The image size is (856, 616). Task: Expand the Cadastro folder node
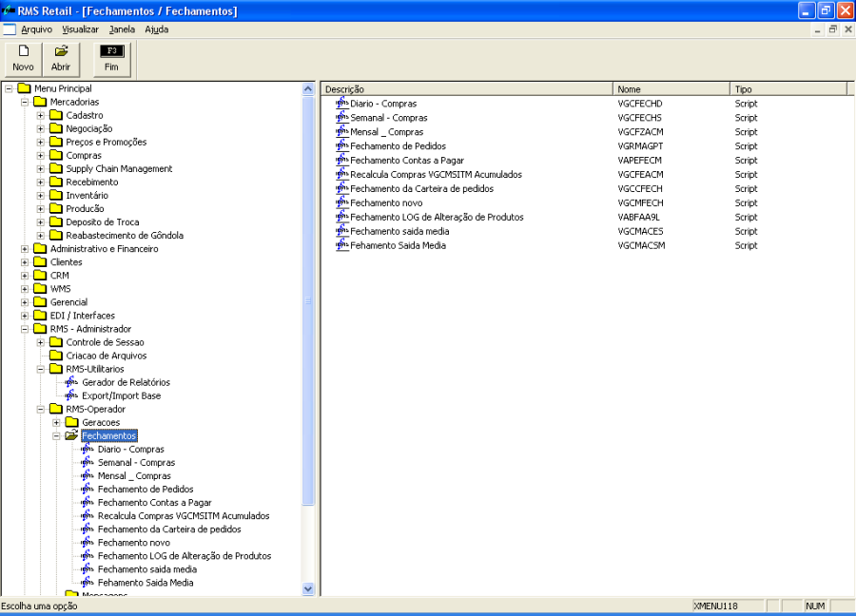pos(40,115)
